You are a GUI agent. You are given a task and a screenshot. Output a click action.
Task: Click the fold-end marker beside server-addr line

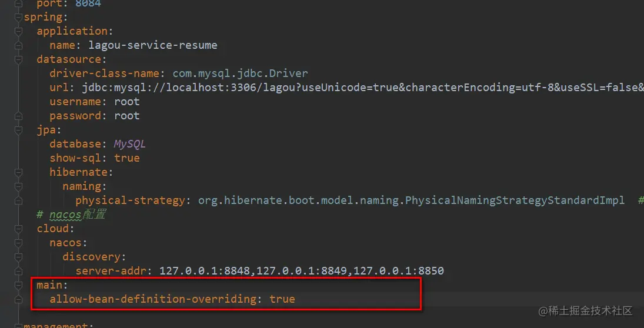click(18, 271)
